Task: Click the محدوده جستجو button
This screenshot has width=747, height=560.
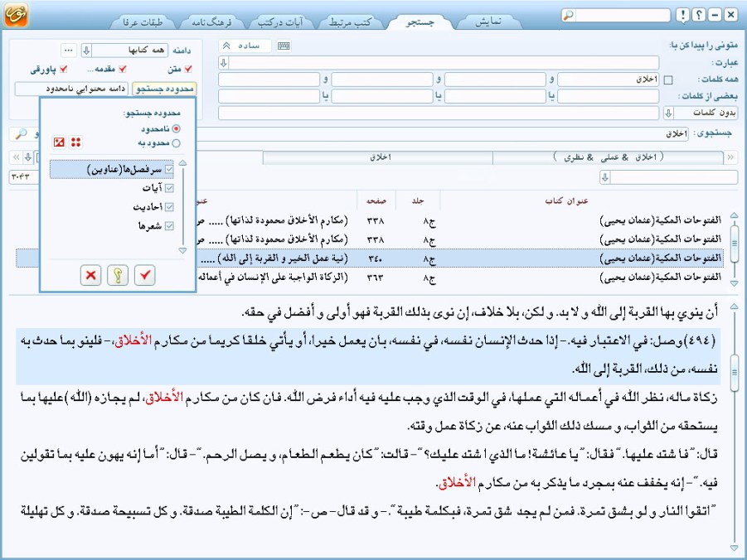Action: tap(164, 89)
